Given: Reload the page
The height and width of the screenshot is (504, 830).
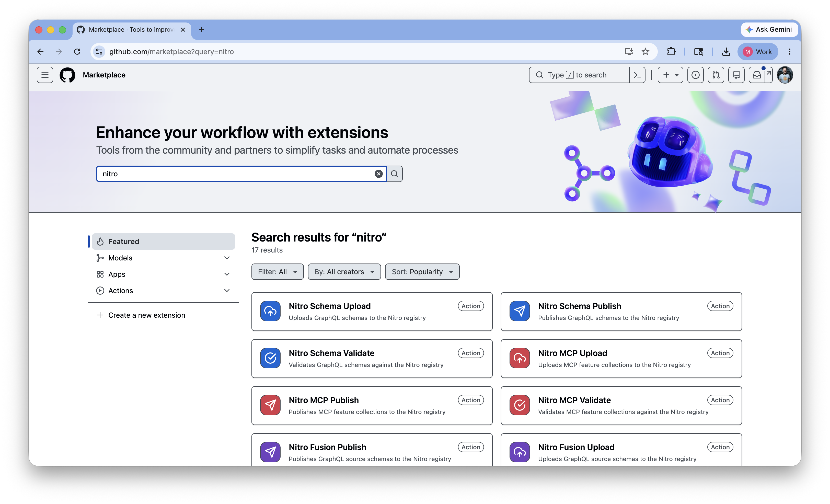Looking at the screenshot, I should (77, 52).
